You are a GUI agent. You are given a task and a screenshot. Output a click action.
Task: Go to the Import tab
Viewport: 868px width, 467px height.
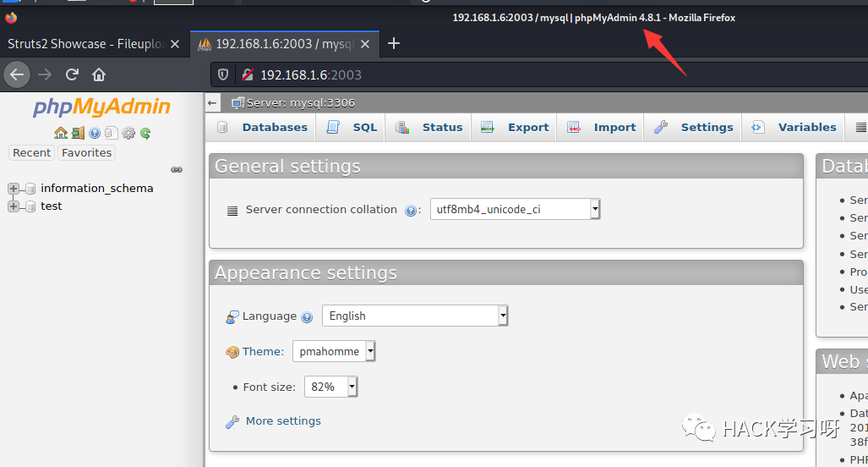pyautogui.click(x=601, y=128)
